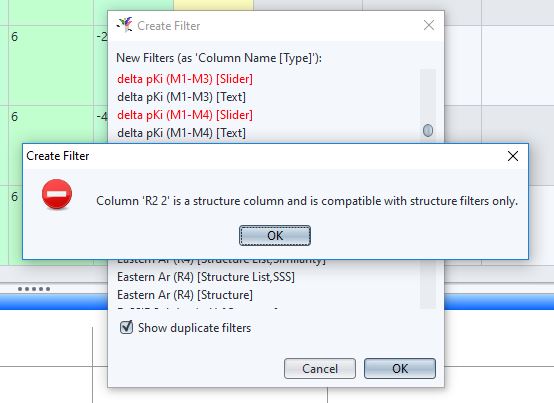Click the hummingbird application icon in the title bar
The width and height of the screenshot is (554, 403).
click(x=125, y=25)
